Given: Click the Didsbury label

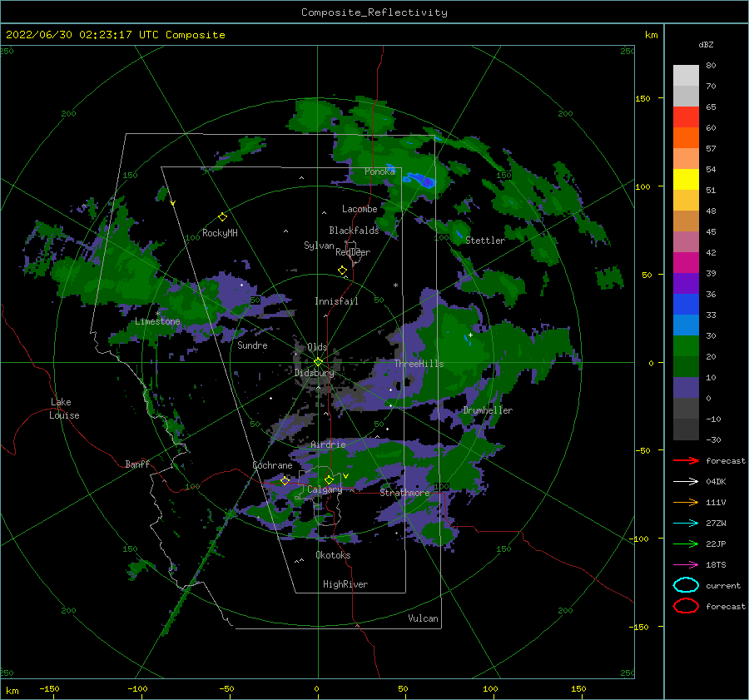Looking at the screenshot, I should click(314, 373).
